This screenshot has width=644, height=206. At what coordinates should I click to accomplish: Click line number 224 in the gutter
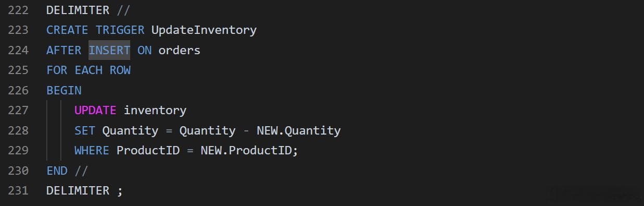pyautogui.click(x=18, y=50)
